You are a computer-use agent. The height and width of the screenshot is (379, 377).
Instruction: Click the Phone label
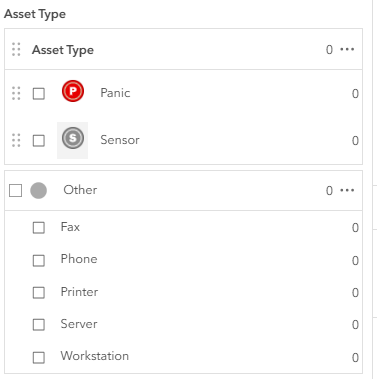(x=79, y=259)
